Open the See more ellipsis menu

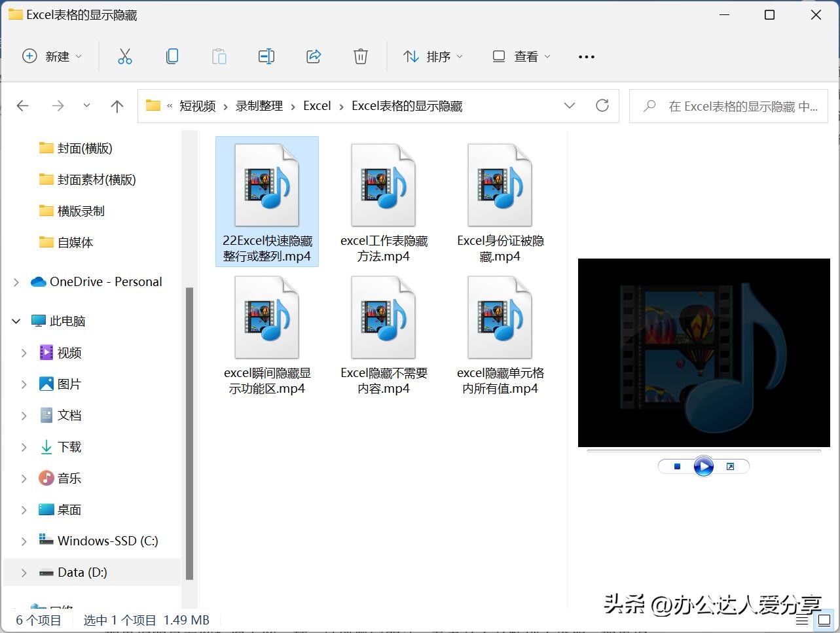(x=586, y=56)
